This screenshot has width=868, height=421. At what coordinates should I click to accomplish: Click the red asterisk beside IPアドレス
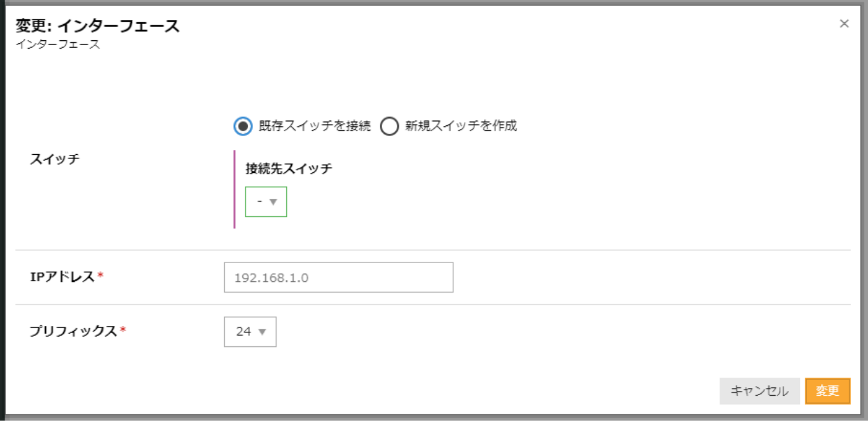[101, 276]
